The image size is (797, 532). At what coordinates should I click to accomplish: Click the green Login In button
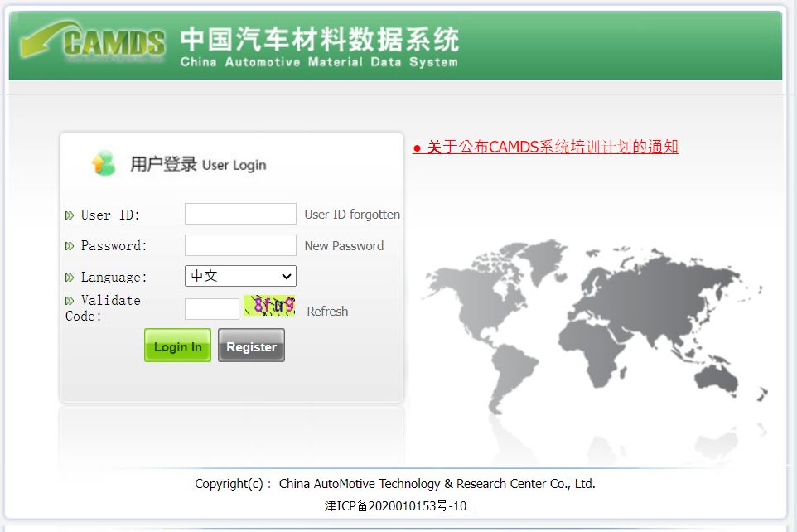pyautogui.click(x=177, y=346)
